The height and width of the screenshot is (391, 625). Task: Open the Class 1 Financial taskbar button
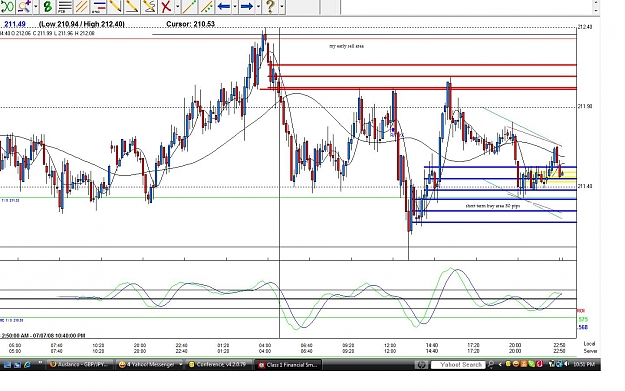[288, 365]
